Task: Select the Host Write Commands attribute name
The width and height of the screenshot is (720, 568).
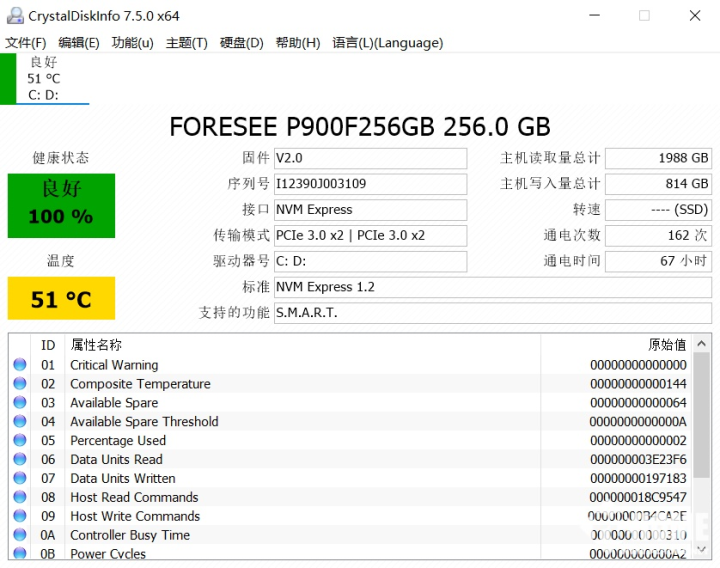Action: [135, 516]
